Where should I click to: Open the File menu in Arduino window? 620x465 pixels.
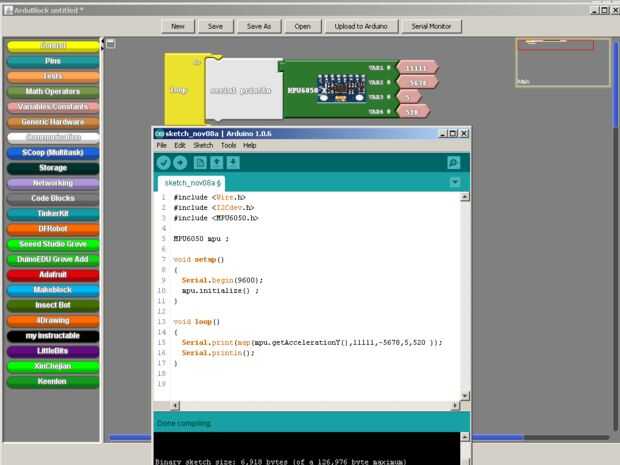(161, 146)
